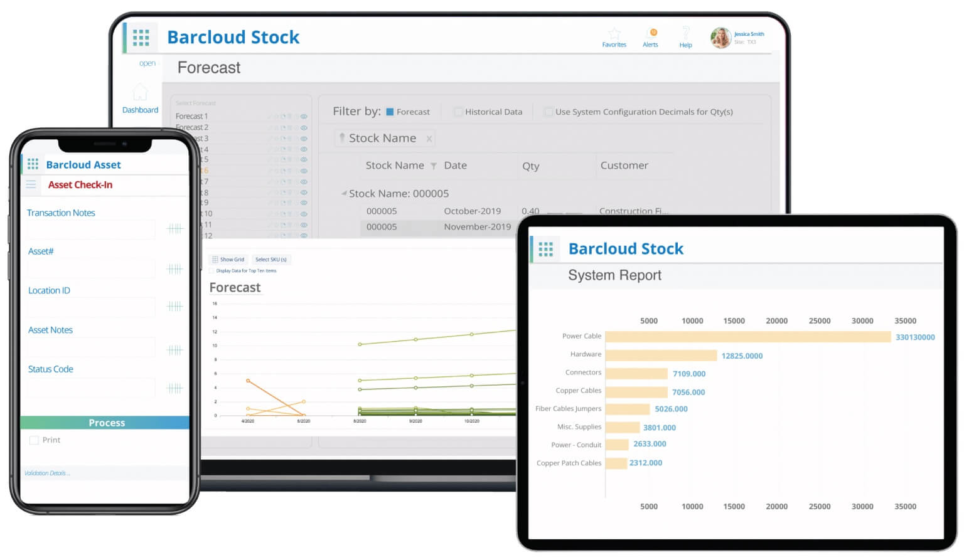This screenshot has height=560, width=964.
Task: Toggle eye visibility for Forecast 1
Action: point(304,117)
